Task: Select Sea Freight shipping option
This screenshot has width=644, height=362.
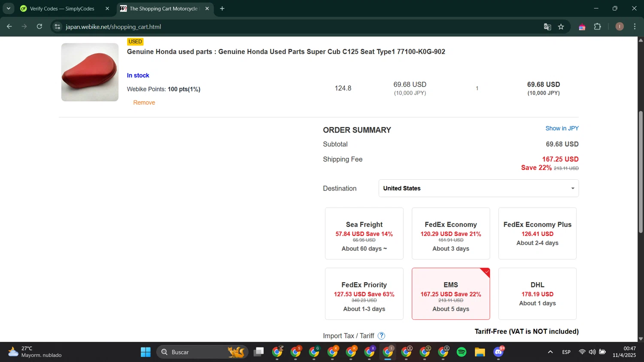Action: click(364, 233)
